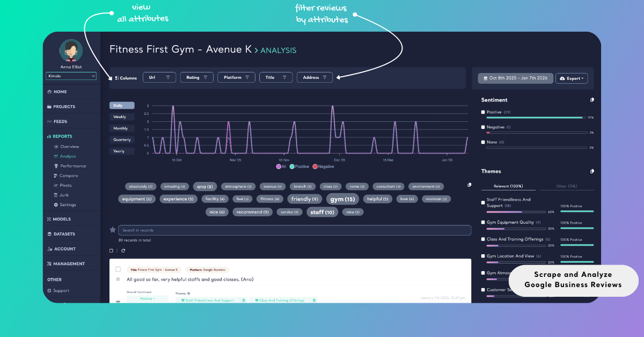Switch chart to Daily view
Screen dimensions: 644x337
click(122, 105)
